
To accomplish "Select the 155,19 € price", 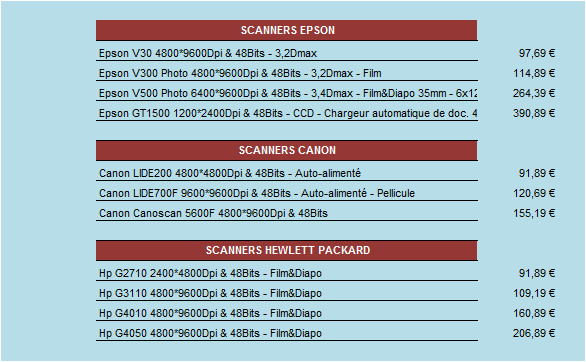I will coord(534,213).
